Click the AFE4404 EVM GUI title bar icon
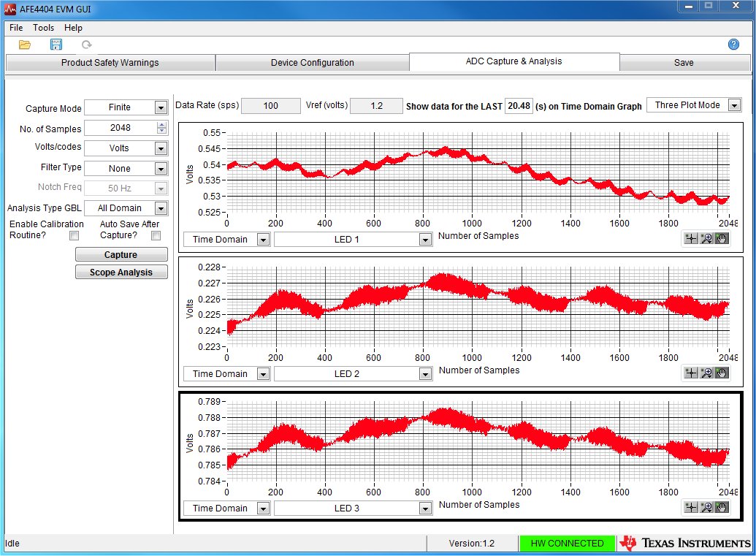Viewport: 756px width, 556px height. (9, 9)
